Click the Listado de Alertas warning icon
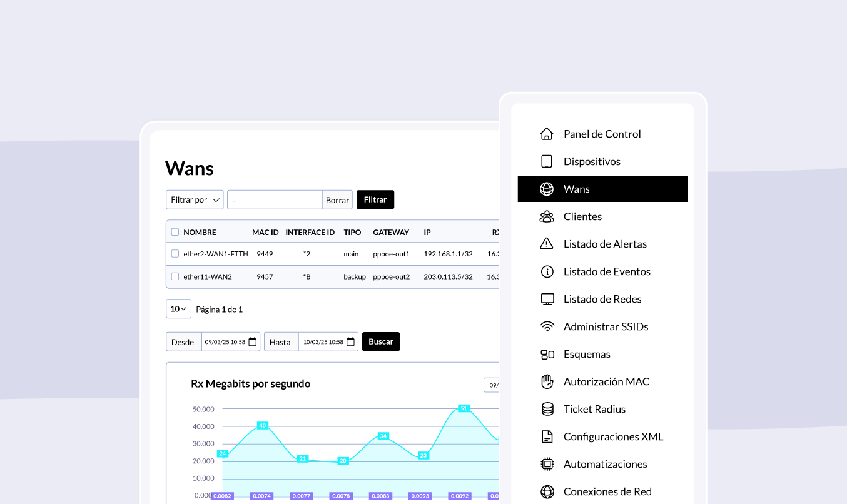 (x=547, y=244)
